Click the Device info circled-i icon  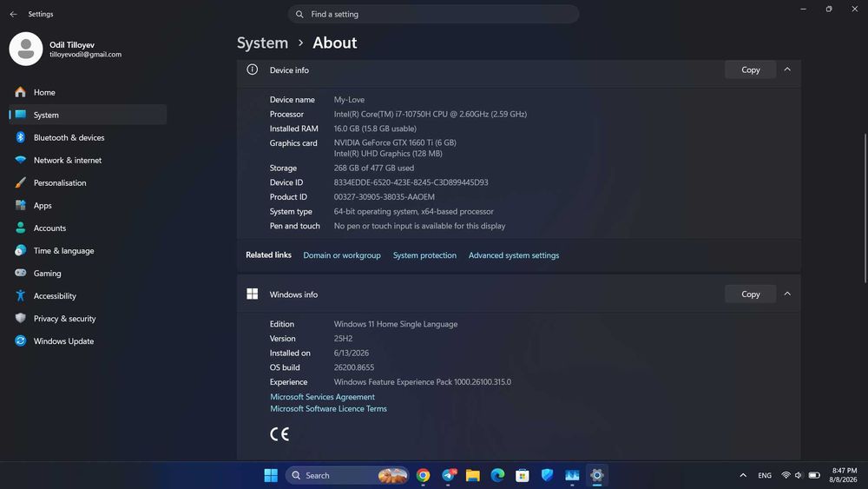(x=253, y=69)
